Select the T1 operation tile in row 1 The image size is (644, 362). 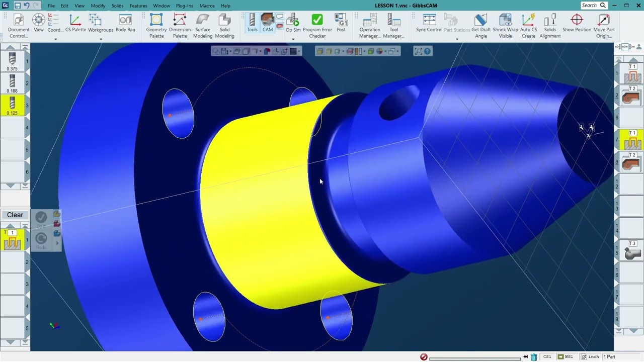[632, 73]
